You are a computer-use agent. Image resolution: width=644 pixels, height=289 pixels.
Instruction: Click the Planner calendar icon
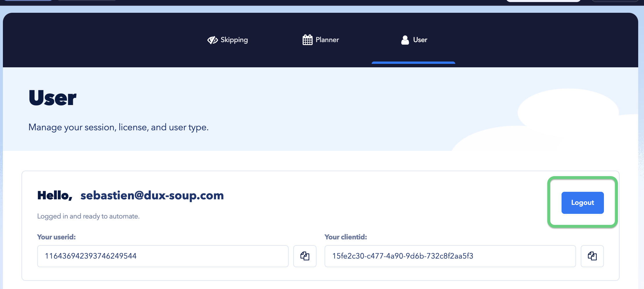click(307, 40)
